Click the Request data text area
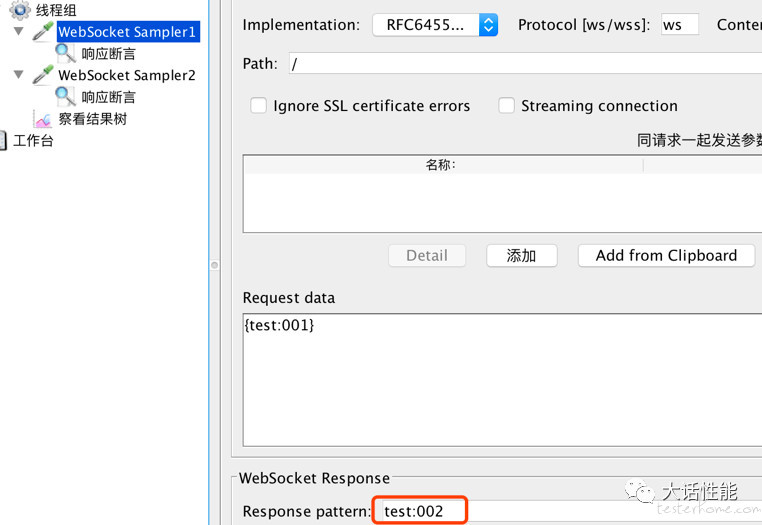 pos(502,380)
